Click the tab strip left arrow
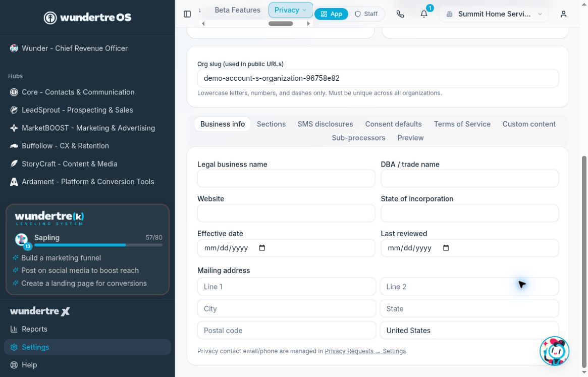The height and width of the screenshot is (377, 588). (x=203, y=24)
